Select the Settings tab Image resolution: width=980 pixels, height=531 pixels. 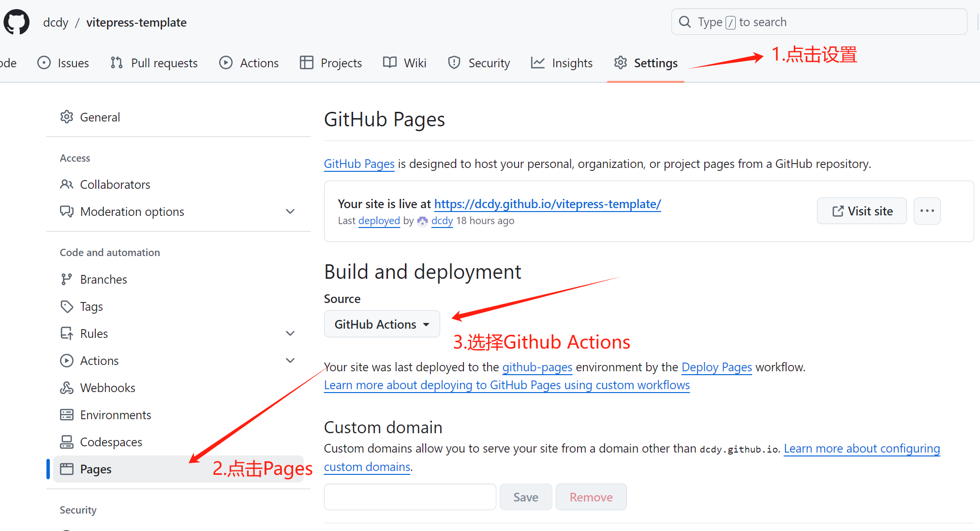coord(646,63)
